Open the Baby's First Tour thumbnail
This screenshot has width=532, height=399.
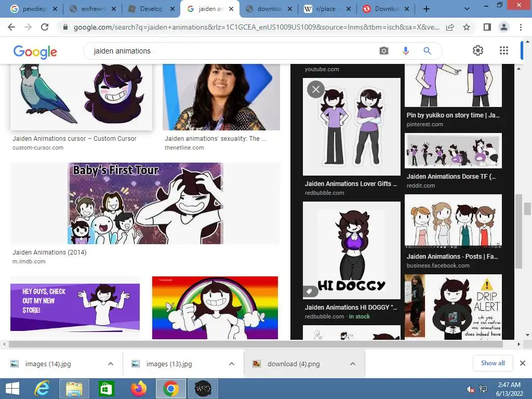click(145, 203)
